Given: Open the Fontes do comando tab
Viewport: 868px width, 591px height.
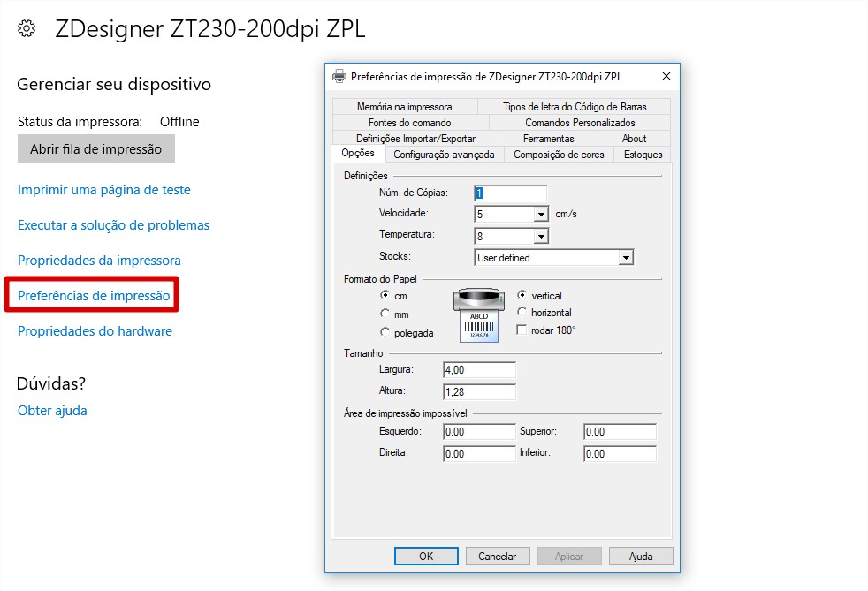Looking at the screenshot, I should [410, 122].
